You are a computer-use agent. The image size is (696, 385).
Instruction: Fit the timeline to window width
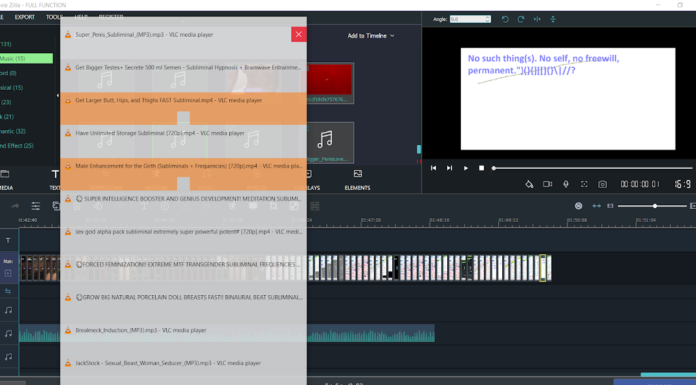click(597, 206)
